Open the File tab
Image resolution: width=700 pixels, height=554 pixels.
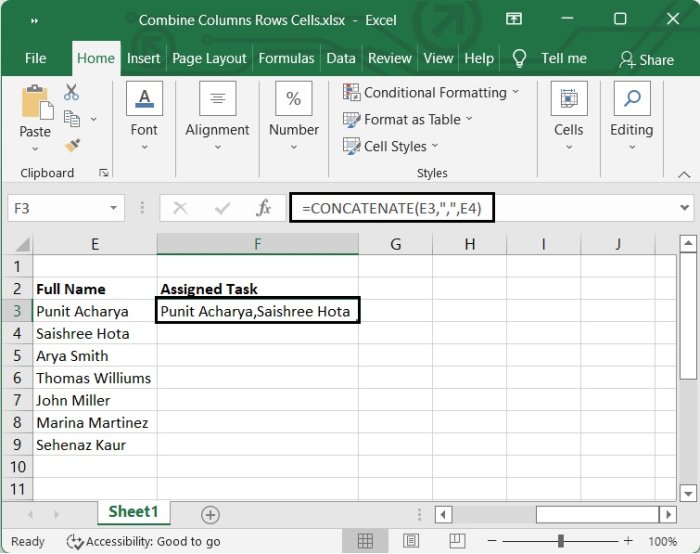click(x=35, y=58)
